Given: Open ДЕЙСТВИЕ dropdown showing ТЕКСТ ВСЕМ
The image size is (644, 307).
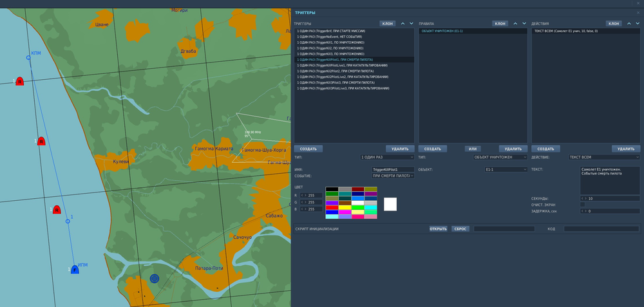Looking at the screenshot, I should pos(603,157).
